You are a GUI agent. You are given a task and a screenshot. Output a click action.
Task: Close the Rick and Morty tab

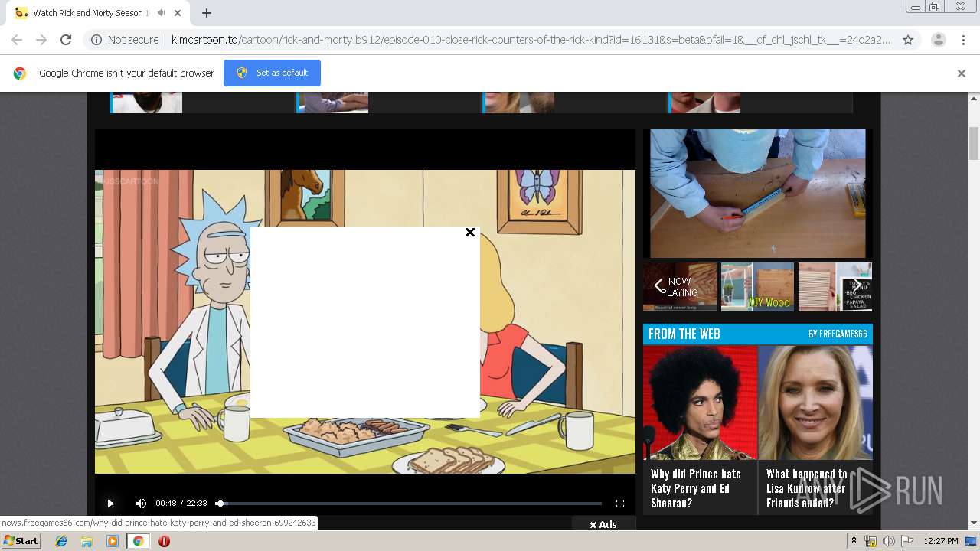coord(178,13)
